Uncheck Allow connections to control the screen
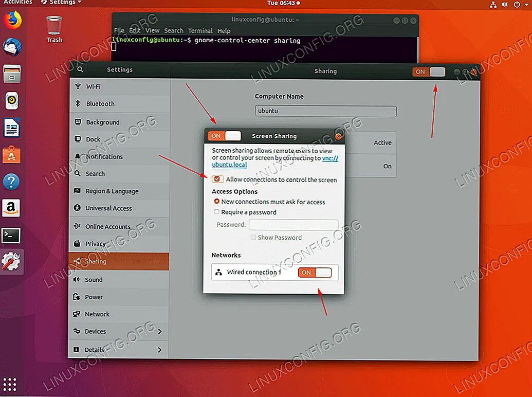Viewport: 532px width, 397px height. [x=217, y=179]
